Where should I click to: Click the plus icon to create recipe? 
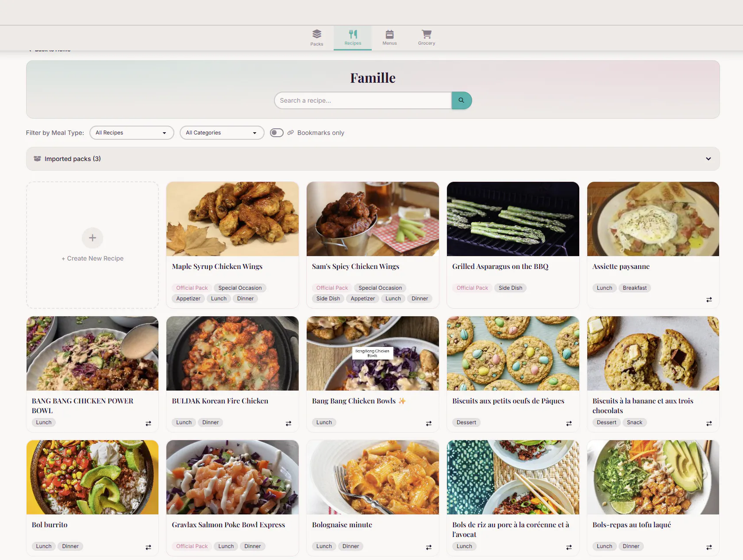[92, 238]
